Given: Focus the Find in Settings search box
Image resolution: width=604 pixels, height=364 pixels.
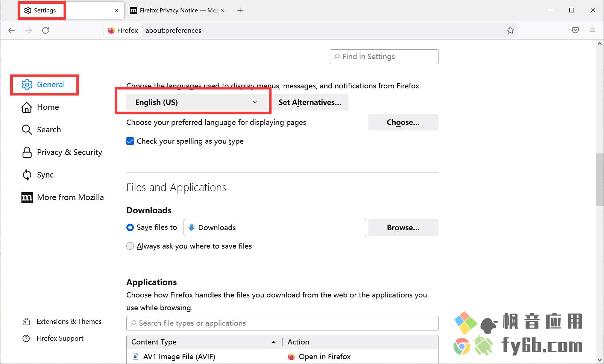Looking at the screenshot, I should pos(384,57).
